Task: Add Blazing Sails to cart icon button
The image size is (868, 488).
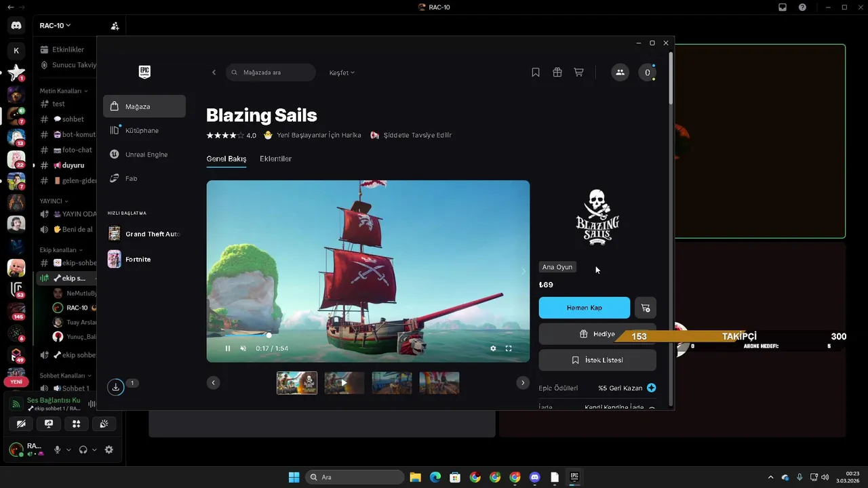Action: pos(645,308)
